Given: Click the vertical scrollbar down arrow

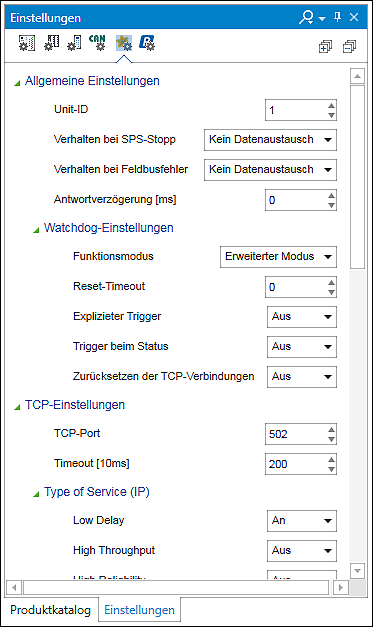Looking at the screenshot, I should (x=357, y=571).
